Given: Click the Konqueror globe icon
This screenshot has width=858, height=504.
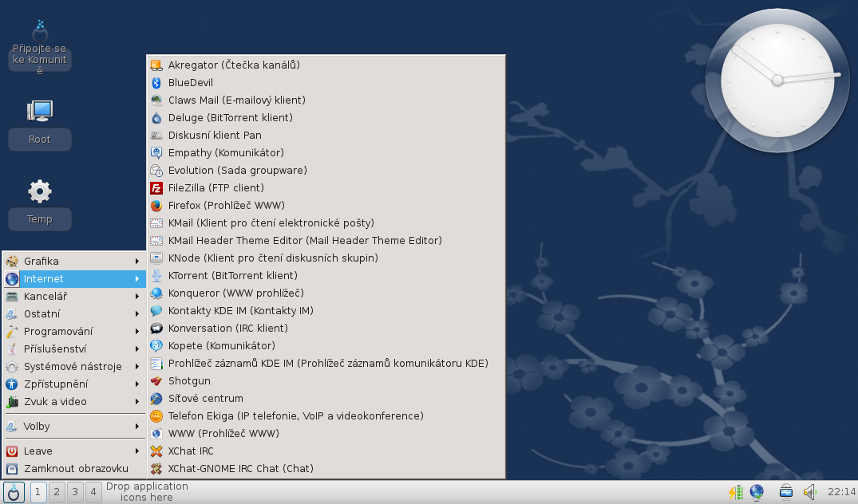Looking at the screenshot, I should click(x=156, y=293).
